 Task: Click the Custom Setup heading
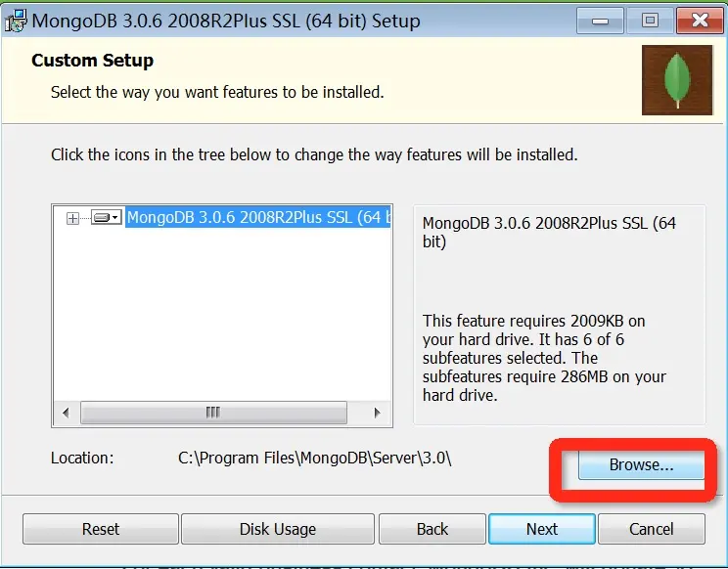(x=92, y=61)
